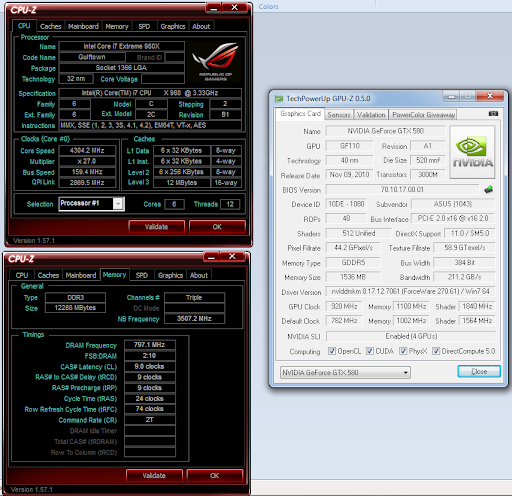The image size is (512, 496).
Task: Click the 159.4 MHz bus speed value
Action: (x=87, y=172)
